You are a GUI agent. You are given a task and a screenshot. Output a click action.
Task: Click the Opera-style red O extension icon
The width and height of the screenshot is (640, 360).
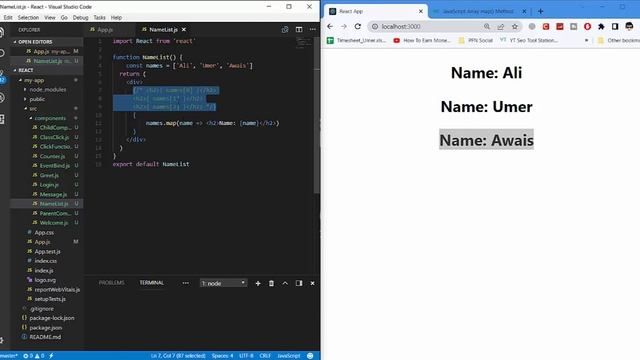(x=587, y=27)
